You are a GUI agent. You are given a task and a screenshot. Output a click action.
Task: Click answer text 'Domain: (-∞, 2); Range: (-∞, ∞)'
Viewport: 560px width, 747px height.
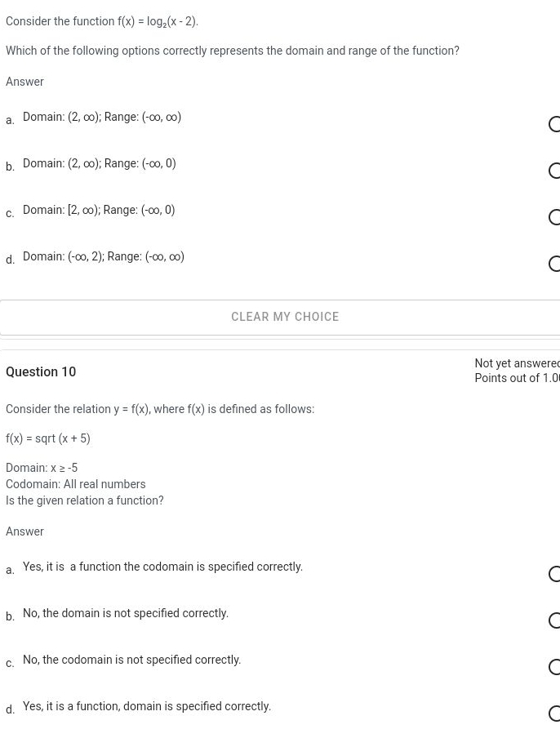click(x=104, y=257)
